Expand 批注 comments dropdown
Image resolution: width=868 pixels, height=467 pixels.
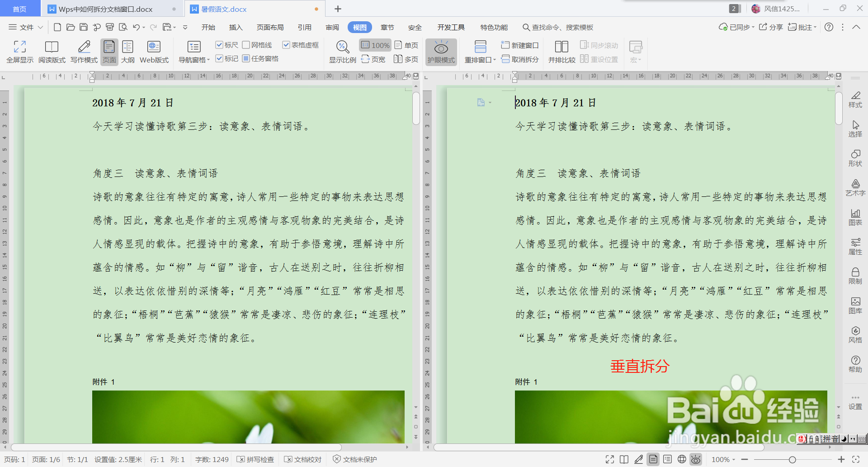pyautogui.click(x=815, y=27)
